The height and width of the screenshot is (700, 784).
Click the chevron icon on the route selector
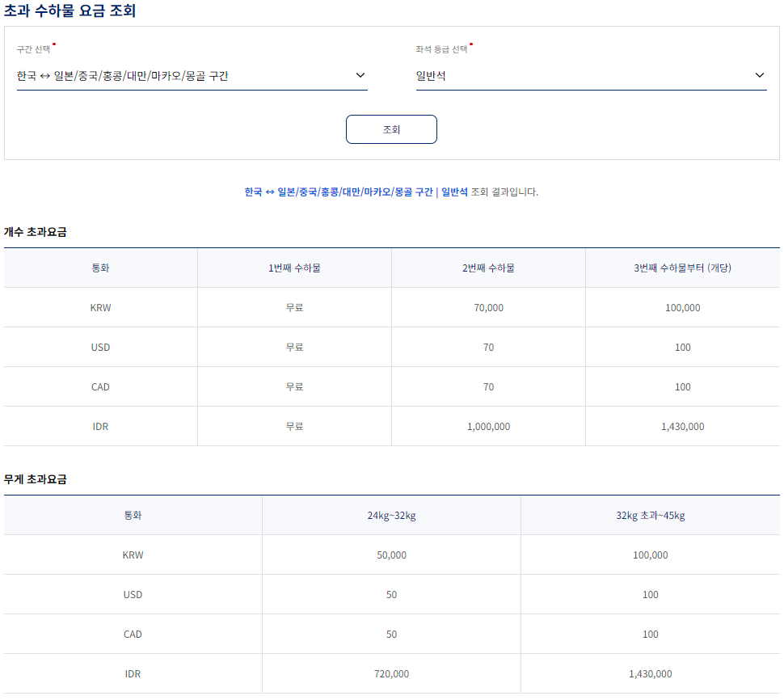tap(361, 74)
